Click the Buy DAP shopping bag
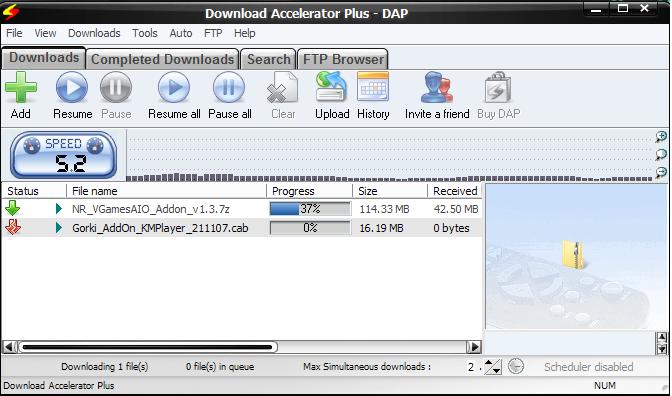 click(x=498, y=87)
